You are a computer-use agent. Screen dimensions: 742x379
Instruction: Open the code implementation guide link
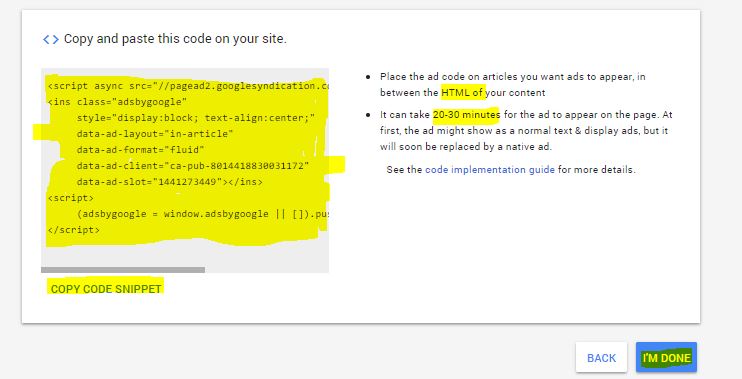(x=490, y=169)
